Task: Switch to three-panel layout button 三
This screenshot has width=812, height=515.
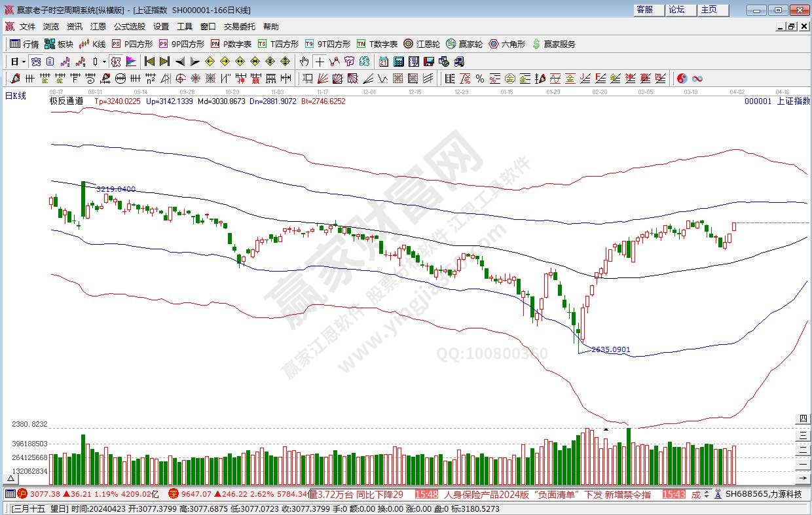Action: pyautogui.click(x=803, y=434)
